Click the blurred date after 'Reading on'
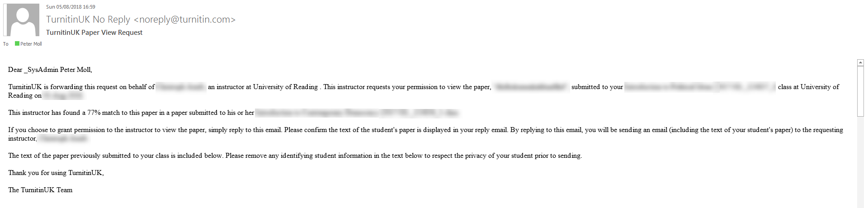The width and height of the screenshot is (868, 208). (63, 95)
